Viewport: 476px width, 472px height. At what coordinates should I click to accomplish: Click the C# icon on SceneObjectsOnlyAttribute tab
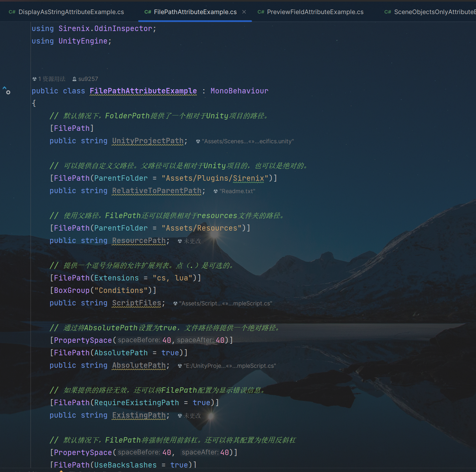pyautogui.click(x=388, y=12)
